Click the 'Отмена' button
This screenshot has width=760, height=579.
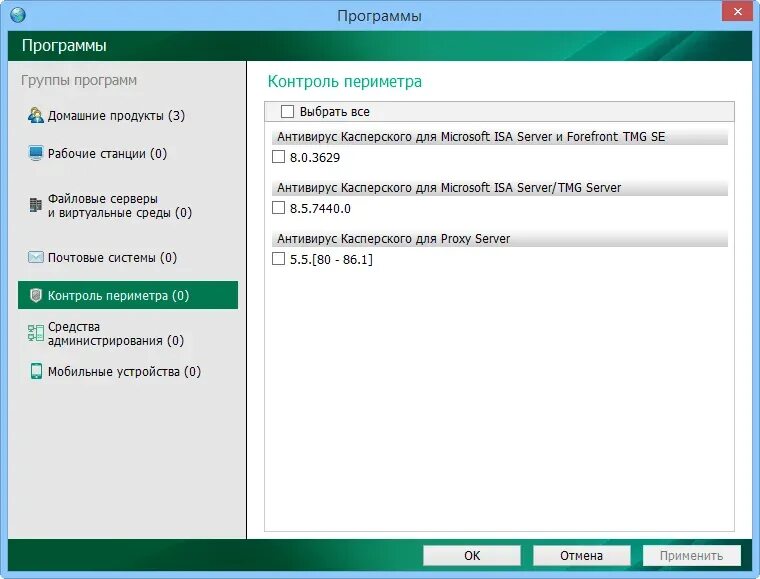point(582,555)
